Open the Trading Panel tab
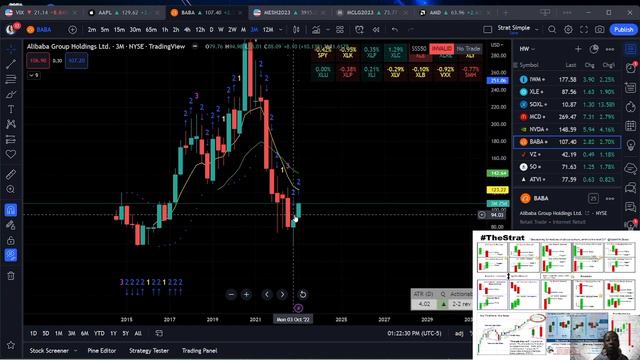This screenshot has width=640, height=360. pos(200,351)
